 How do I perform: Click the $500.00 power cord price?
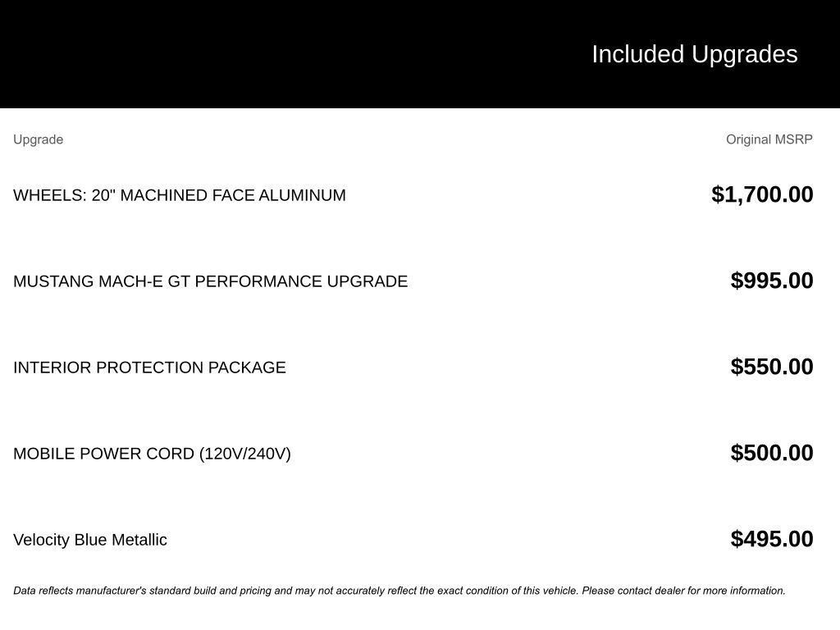[772, 453]
